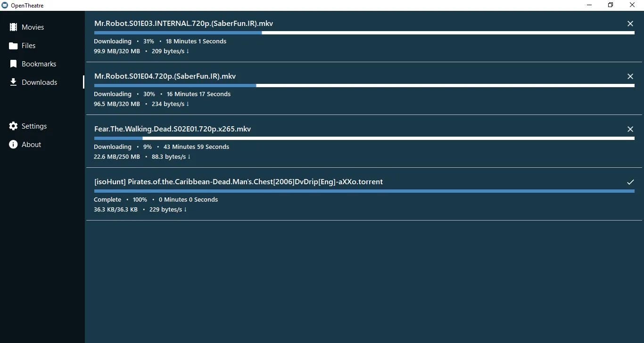The image size is (644, 343).
Task: Click the About info icon
Action: [x=13, y=144]
